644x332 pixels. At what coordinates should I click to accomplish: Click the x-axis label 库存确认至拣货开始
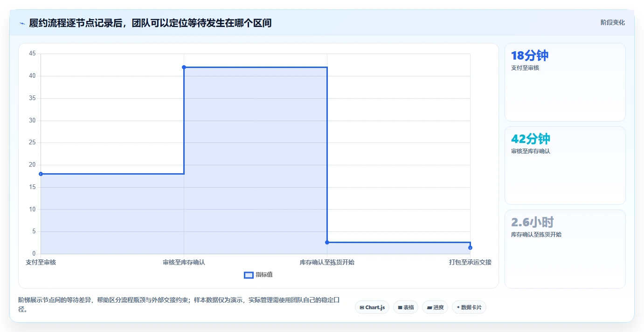click(x=327, y=262)
